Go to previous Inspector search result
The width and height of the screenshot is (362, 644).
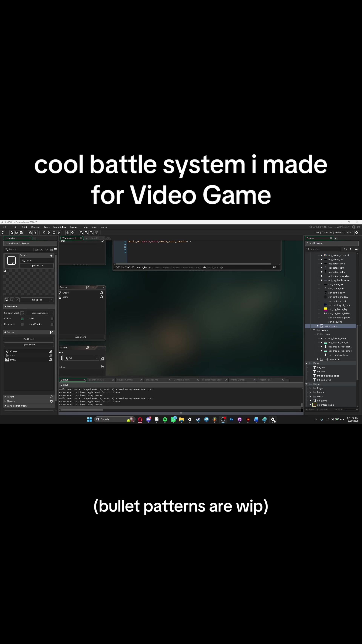(41, 250)
